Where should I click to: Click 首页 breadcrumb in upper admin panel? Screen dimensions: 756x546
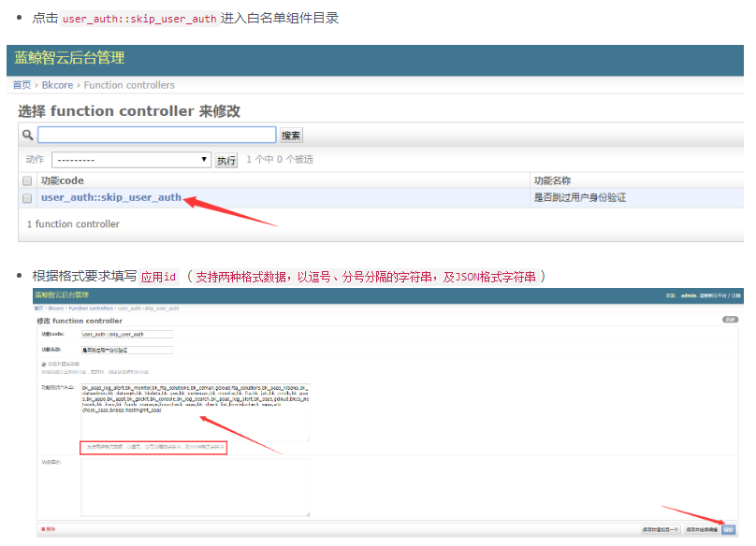click(22, 85)
